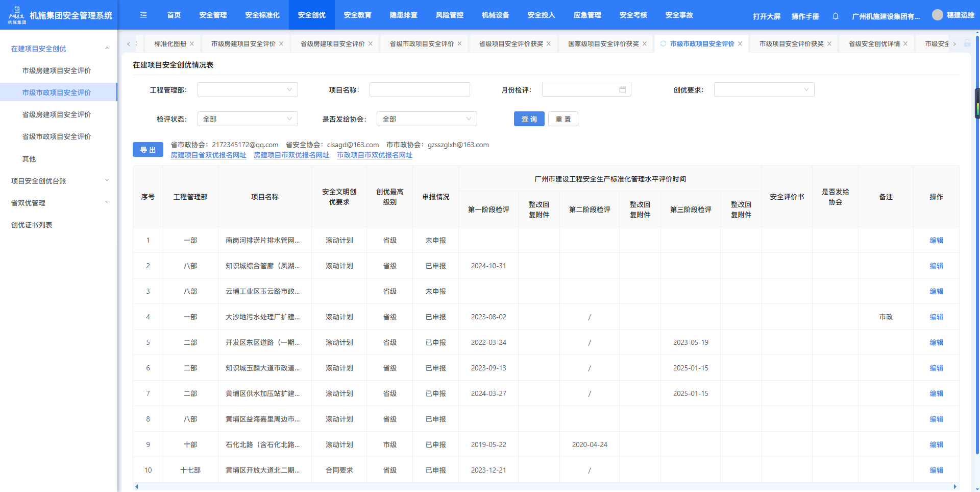Open notifications via the bell icon
Screen dimensions: 980x492
pos(836,16)
